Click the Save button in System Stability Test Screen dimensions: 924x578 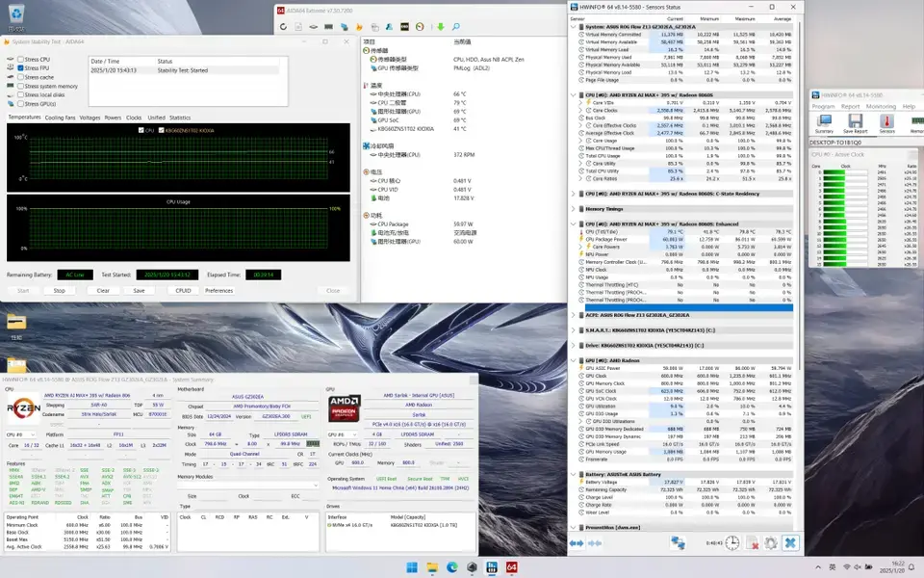coord(139,291)
